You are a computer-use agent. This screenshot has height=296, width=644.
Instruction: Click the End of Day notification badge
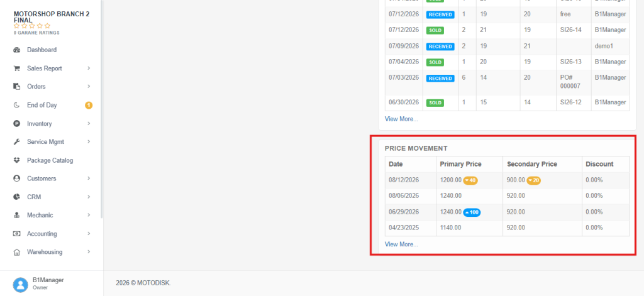click(x=89, y=105)
